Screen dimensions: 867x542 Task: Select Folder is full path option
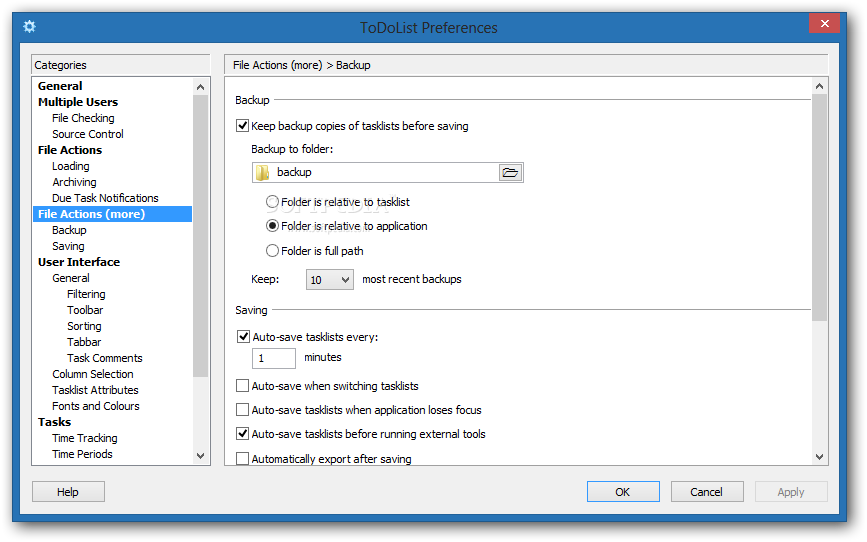(272, 251)
